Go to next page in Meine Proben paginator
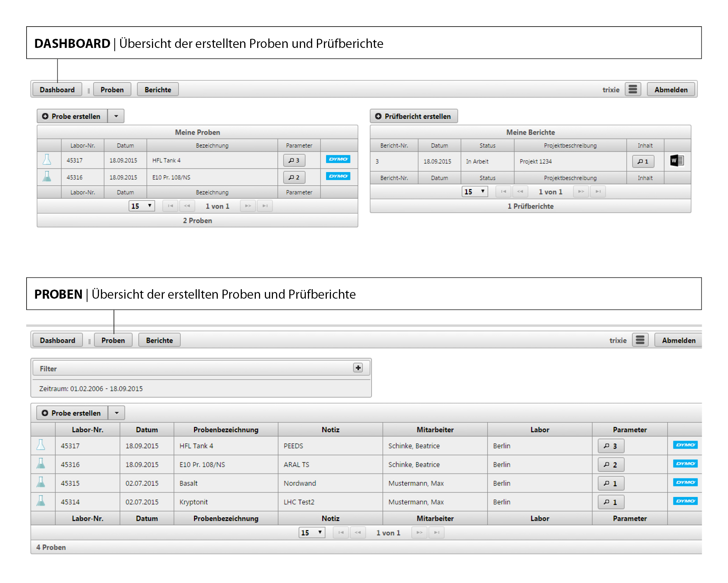This screenshot has width=728, height=583. [248, 206]
